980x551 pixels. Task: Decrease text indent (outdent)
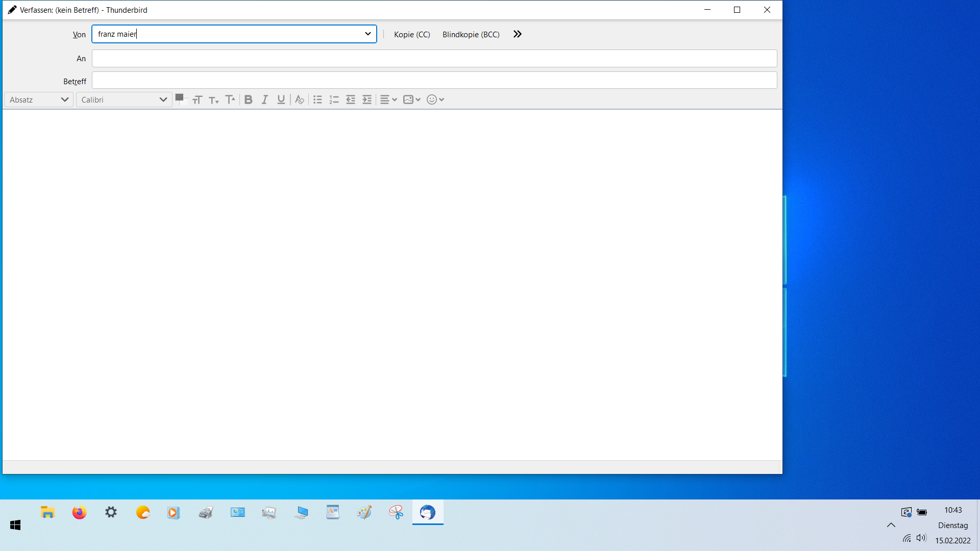[x=351, y=100]
